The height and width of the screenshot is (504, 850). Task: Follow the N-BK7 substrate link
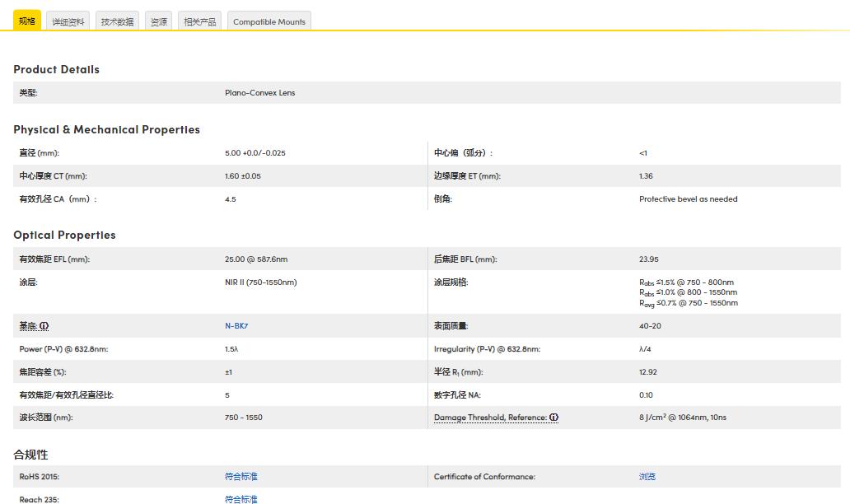236,326
